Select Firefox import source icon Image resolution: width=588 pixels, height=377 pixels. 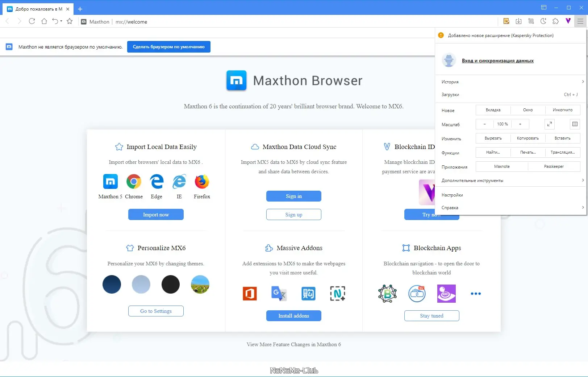202,182
